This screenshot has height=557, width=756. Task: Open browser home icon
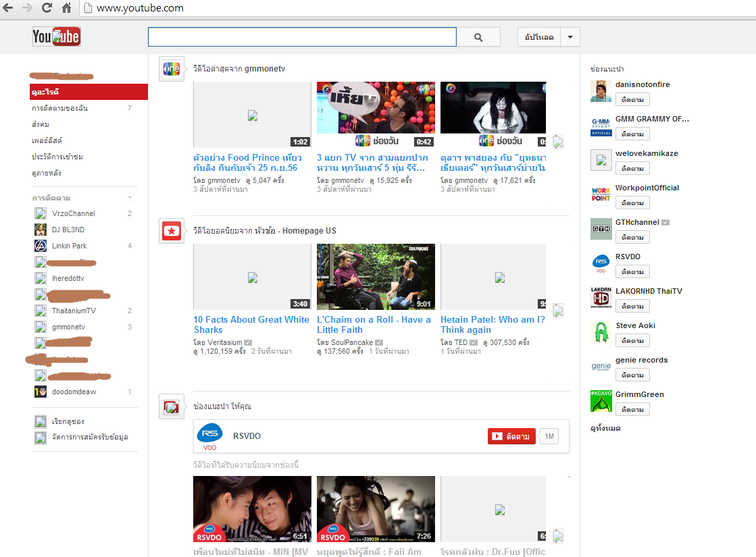coord(66,7)
